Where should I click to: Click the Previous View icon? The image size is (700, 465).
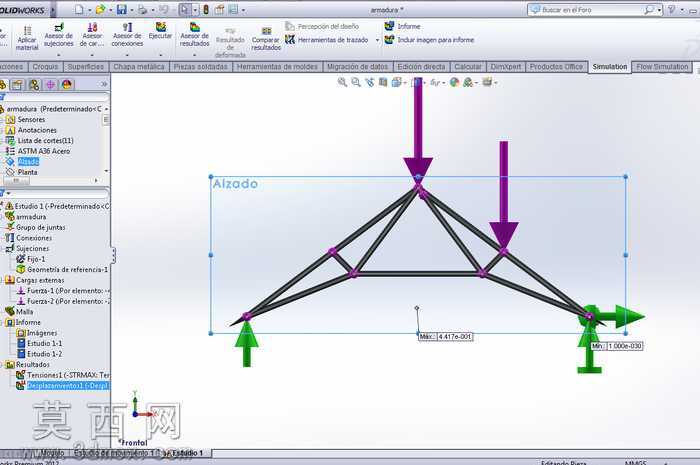pyautogui.click(x=369, y=82)
